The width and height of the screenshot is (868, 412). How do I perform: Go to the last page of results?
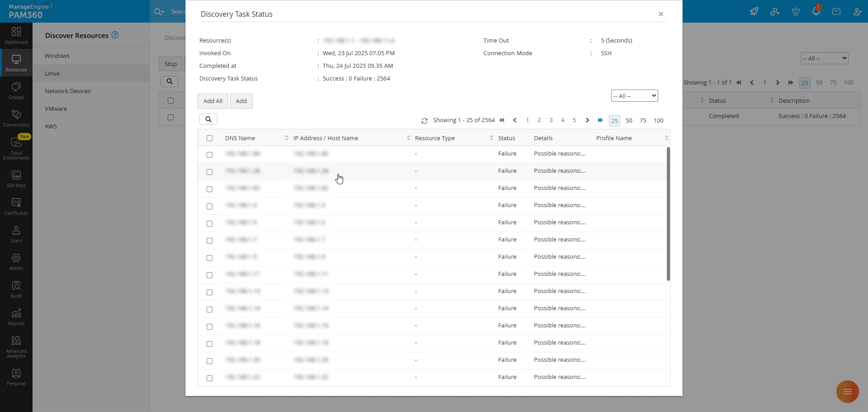600,120
